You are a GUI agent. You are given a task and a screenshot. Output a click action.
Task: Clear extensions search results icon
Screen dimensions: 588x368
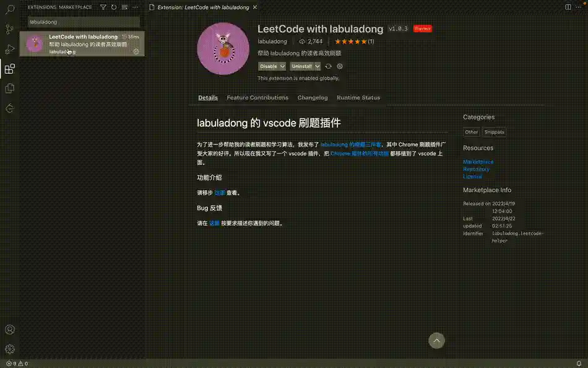click(x=124, y=7)
